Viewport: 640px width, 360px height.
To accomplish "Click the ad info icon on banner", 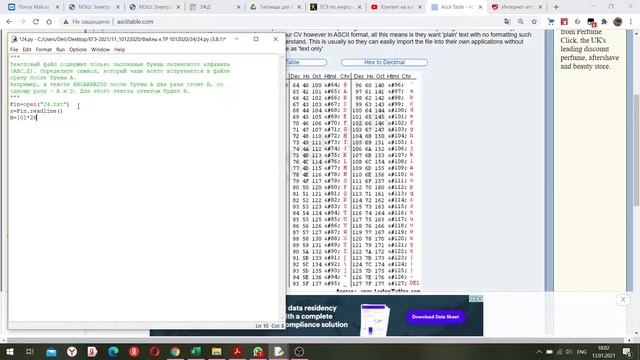I will tap(473, 298).
